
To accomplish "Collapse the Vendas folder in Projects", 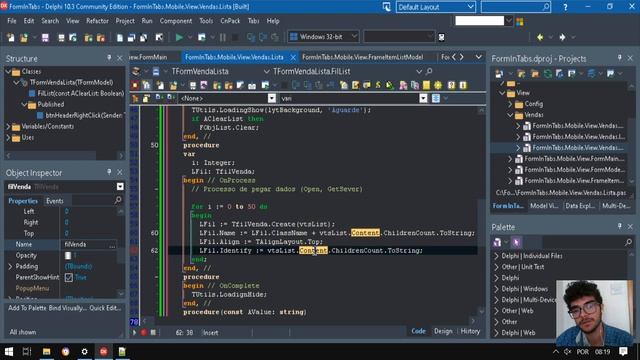I will 510,115.
